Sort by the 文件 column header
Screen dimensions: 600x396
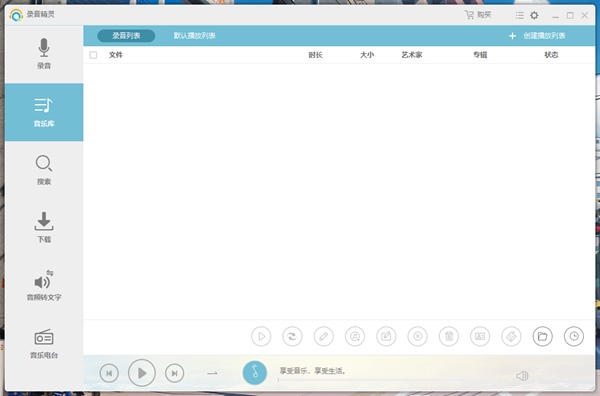[116, 55]
